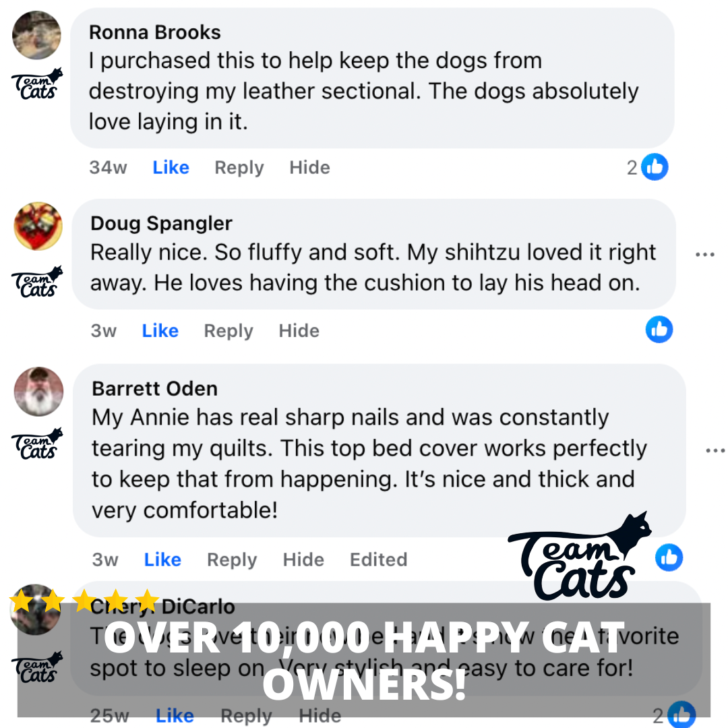Image resolution: width=728 pixels, height=728 pixels.
Task: Click Team Cats logo under Barrett's avatar
Action: click(36, 444)
